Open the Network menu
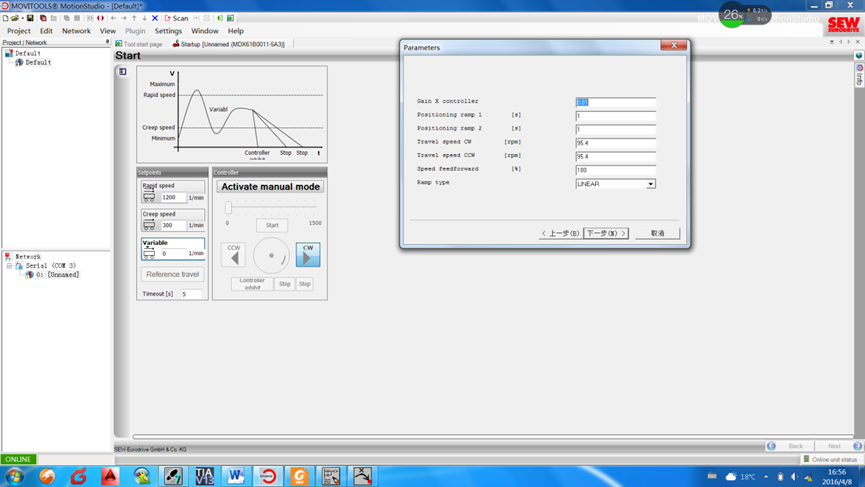 click(76, 31)
